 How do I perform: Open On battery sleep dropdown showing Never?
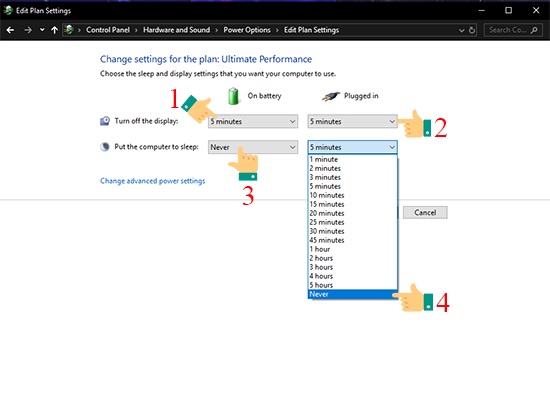(x=253, y=147)
